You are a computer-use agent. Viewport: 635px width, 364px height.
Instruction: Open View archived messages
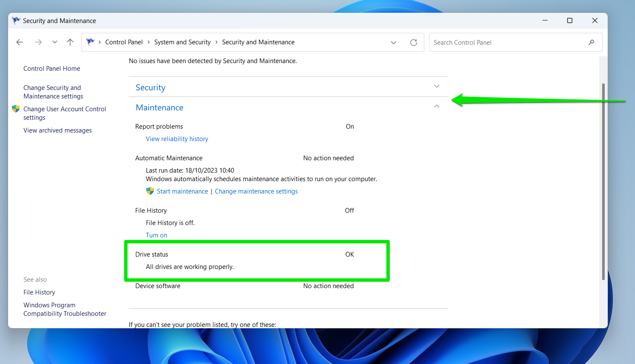point(58,130)
